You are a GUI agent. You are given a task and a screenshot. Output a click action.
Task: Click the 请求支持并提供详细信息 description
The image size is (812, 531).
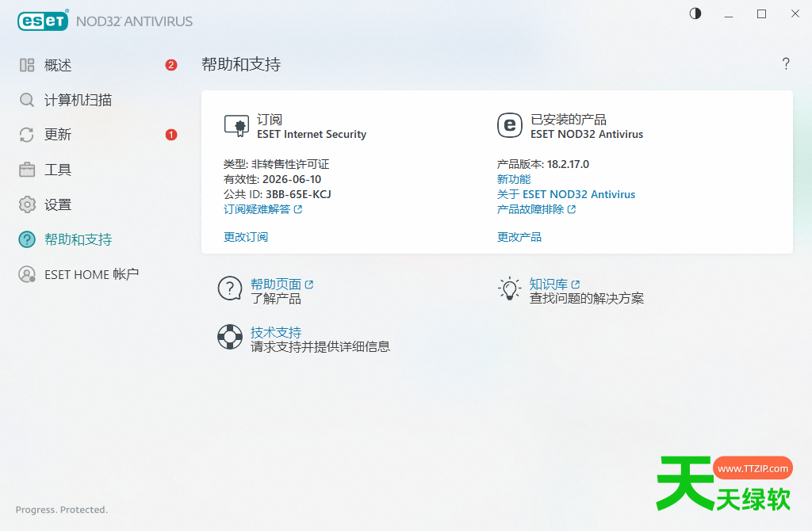point(320,347)
